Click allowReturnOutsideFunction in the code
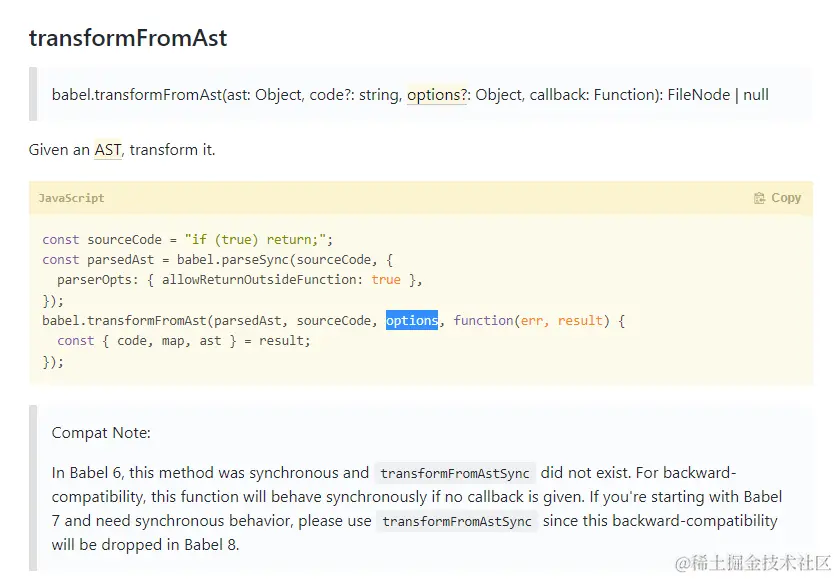The image size is (838, 579). pyautogui.click(x=259, y=280)
